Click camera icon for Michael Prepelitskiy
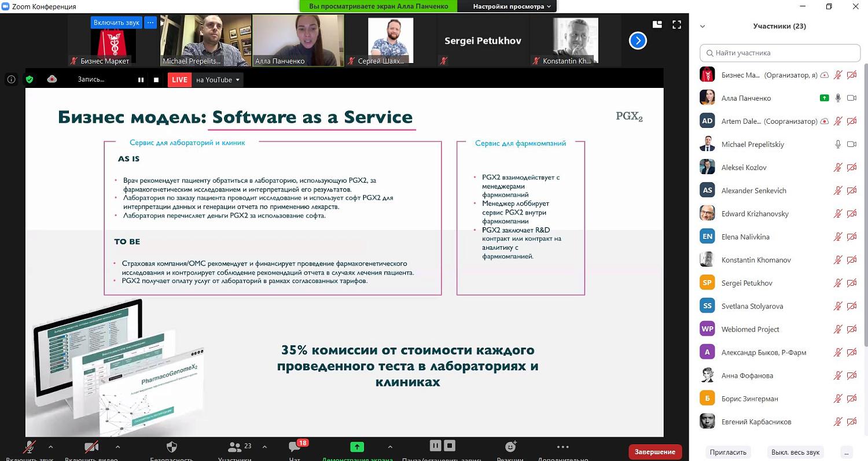This screenshot has width=868, height=461. pos(852,144)
